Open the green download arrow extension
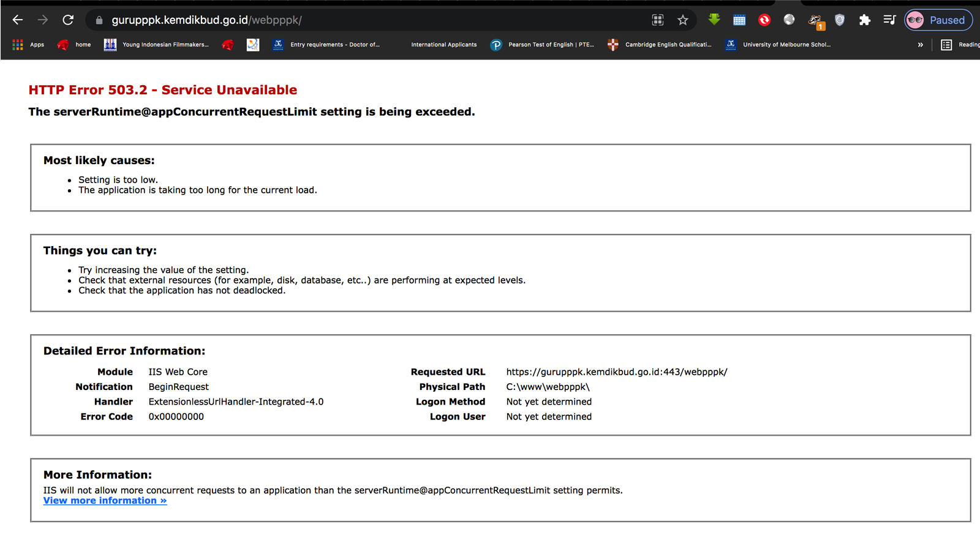Screen dimensions: 980x551 (714, 20)
